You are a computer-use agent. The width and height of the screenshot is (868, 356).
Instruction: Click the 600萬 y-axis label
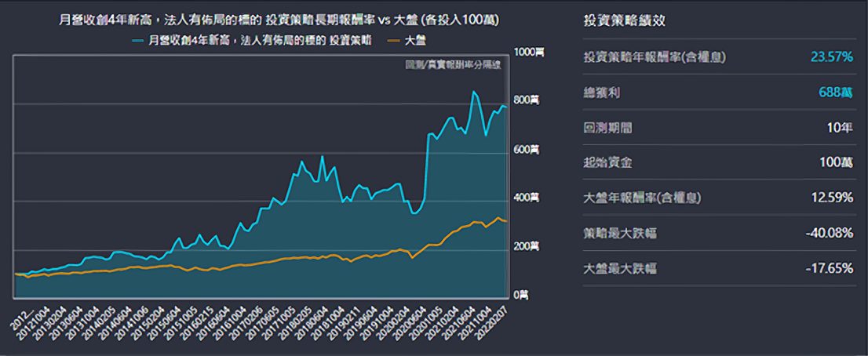tap(526, 149)
